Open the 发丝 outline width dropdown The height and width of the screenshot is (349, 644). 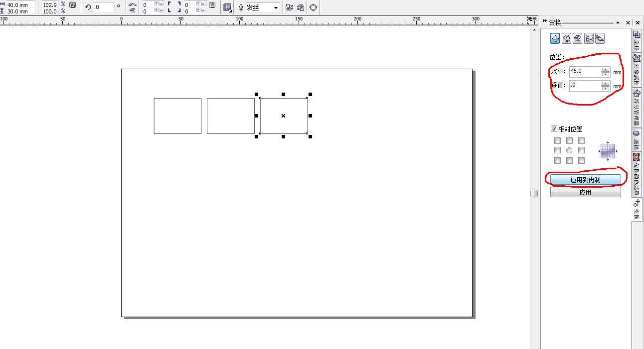click(276, 7)
